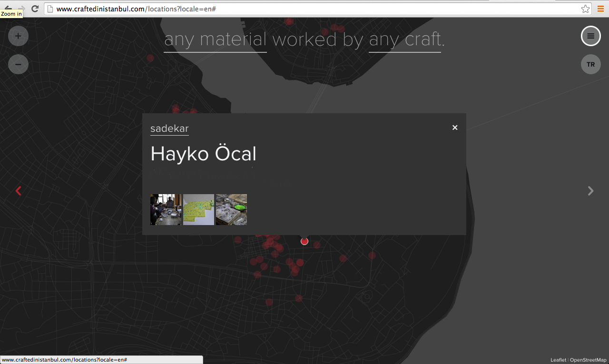Open the 'any craft' filter dropdown
Viewport: 609px width, 364px height.
(x=405, y=40)
